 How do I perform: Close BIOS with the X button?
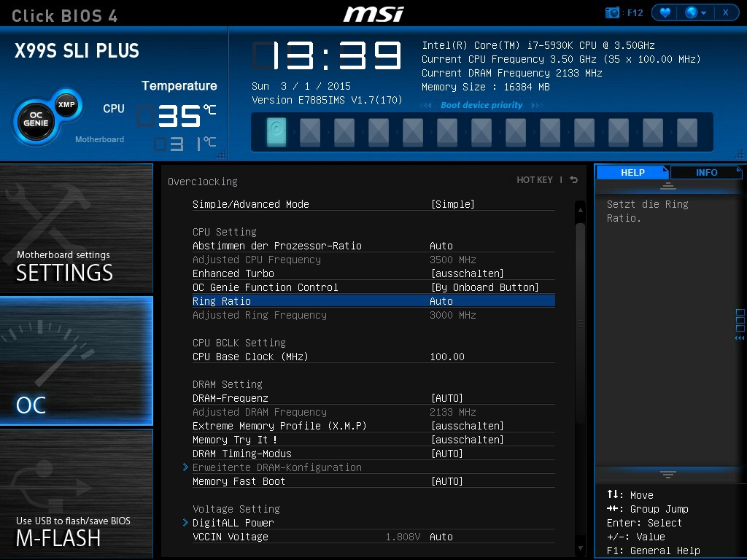(x=726, y=12)
